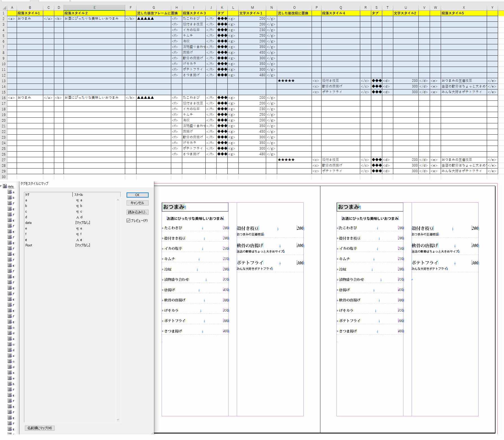Click the スタイル column header in mapping list

pyautogui.click(x=96, y=195)
